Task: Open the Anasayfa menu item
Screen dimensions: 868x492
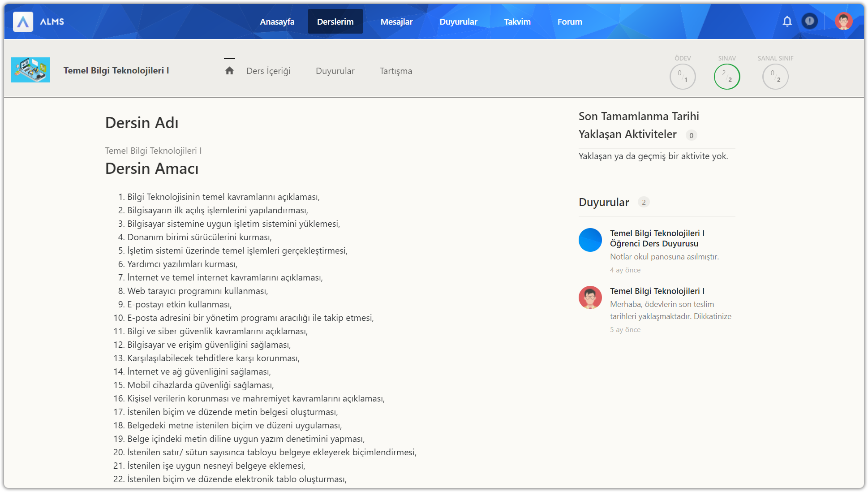Action: click(x=277, y=22)
